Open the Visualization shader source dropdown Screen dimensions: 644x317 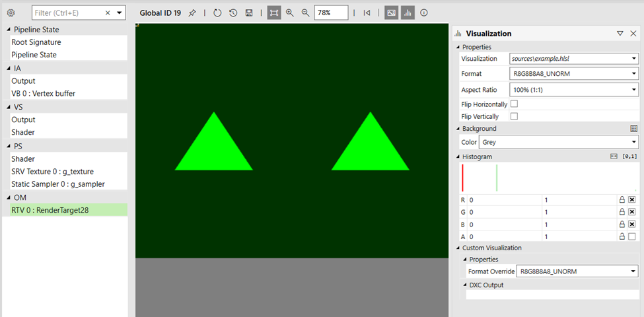pos(574,59)
